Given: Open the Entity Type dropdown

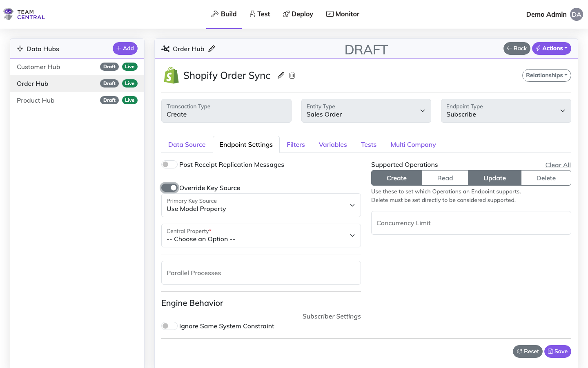Looking at the screenshot, I should (366, 111).
